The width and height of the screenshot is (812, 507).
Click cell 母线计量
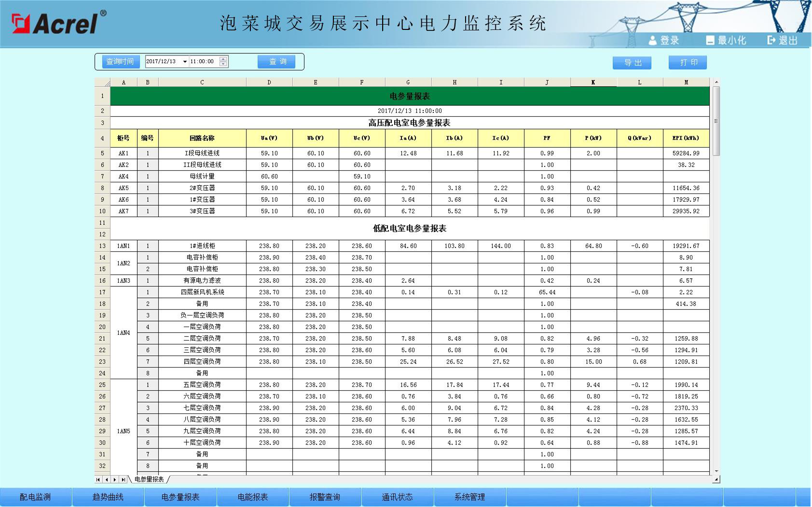click(202, 177)
